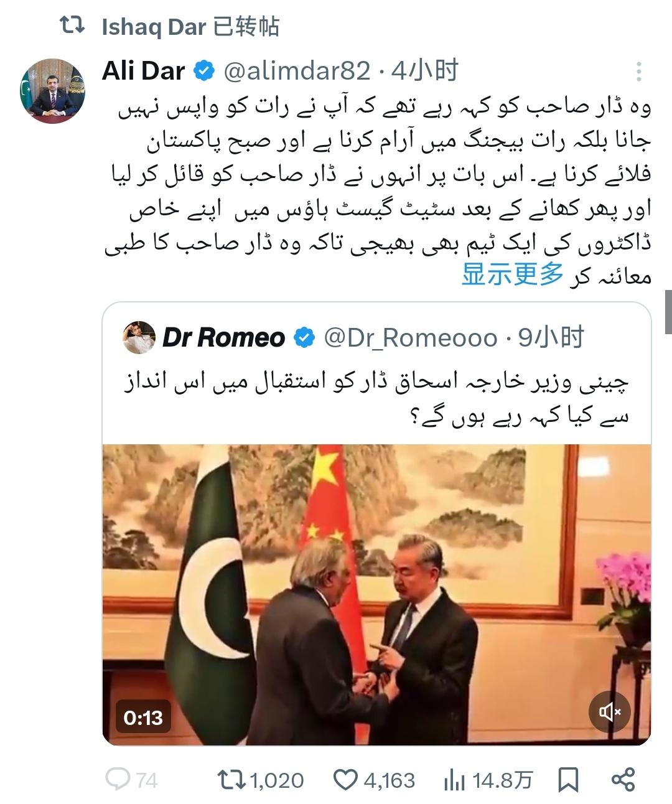
Task: Click Dr Romeo's verified badge
Action: 304,338
